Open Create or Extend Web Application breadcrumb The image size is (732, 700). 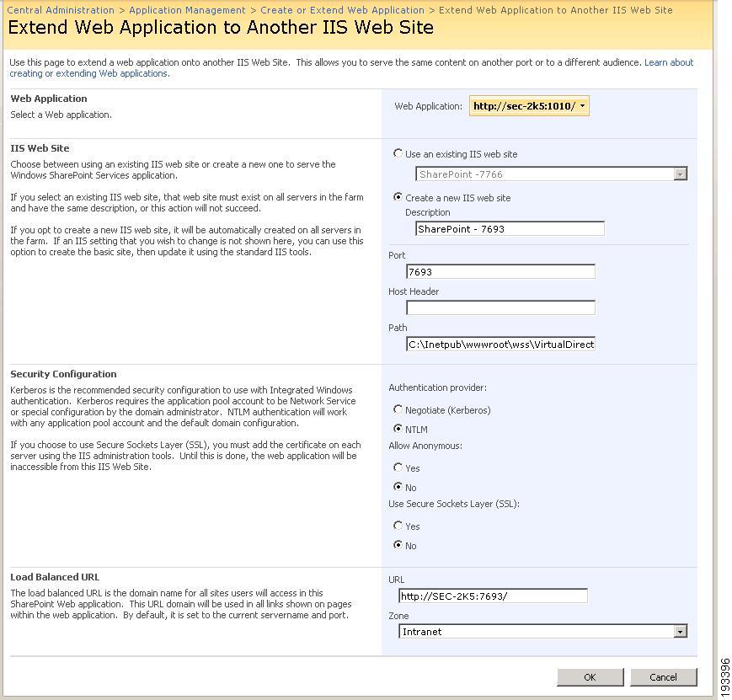(x=342, y=10)
